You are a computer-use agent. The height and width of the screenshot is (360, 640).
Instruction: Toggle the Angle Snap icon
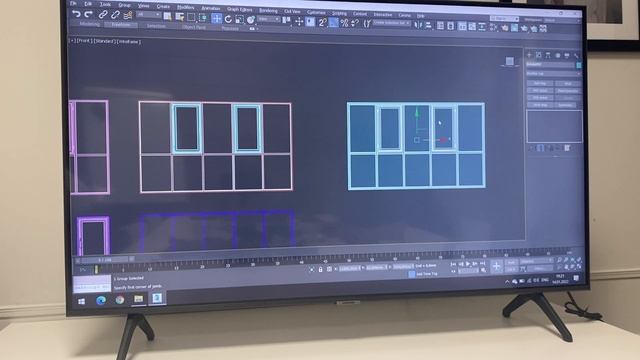(x=333, y=22)
